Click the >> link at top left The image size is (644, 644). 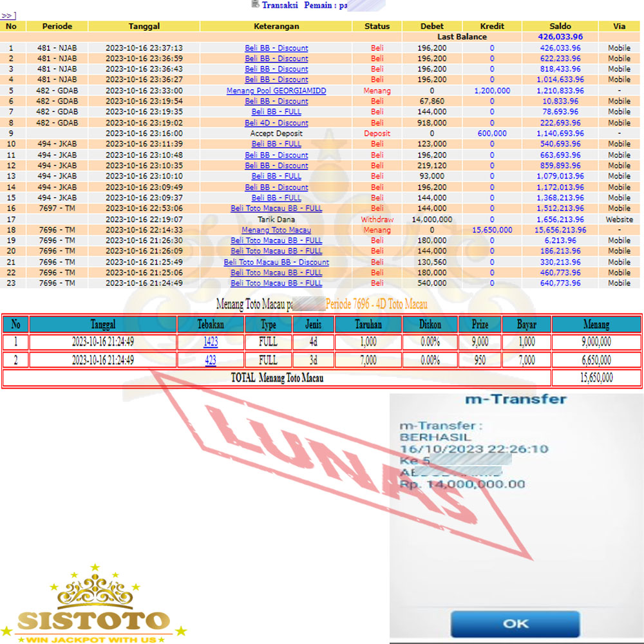click(x=8, y=15)
